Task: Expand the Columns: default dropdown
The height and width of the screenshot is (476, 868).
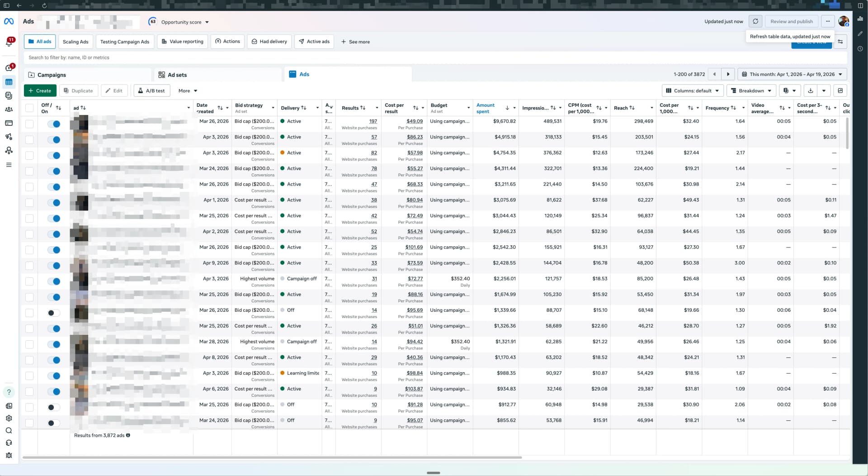Action: (x=693, y=90)
